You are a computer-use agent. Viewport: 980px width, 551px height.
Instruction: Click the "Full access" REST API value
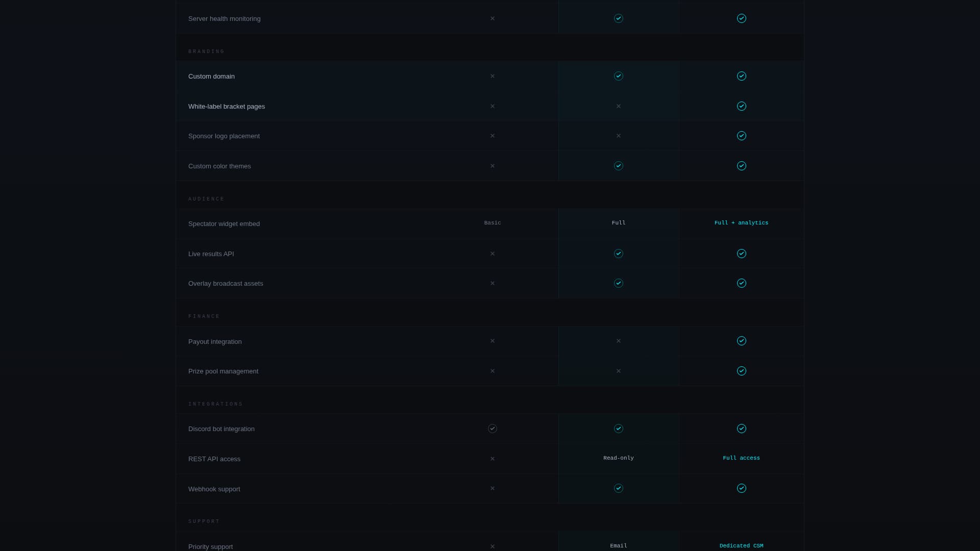click(x=742, y=458)
